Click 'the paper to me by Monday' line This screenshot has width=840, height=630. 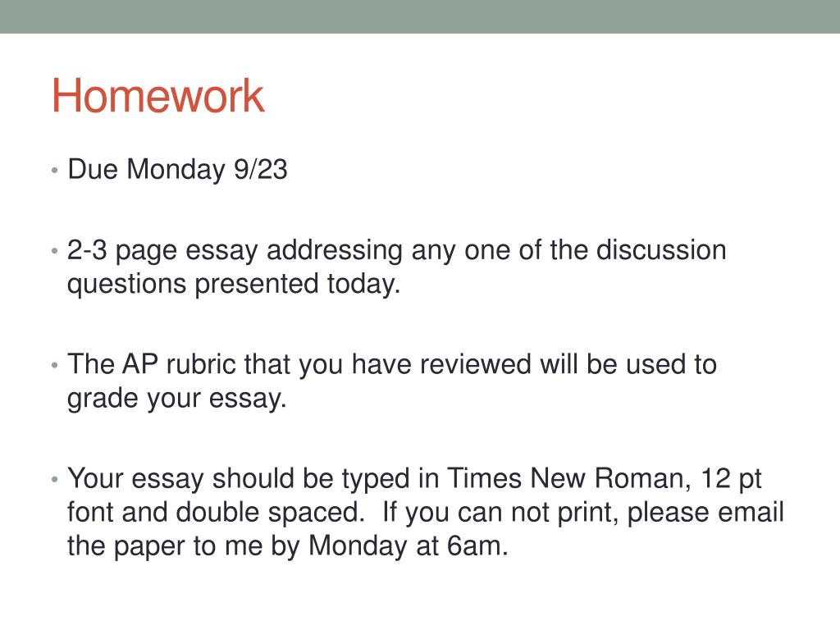[x=237, y=546]
